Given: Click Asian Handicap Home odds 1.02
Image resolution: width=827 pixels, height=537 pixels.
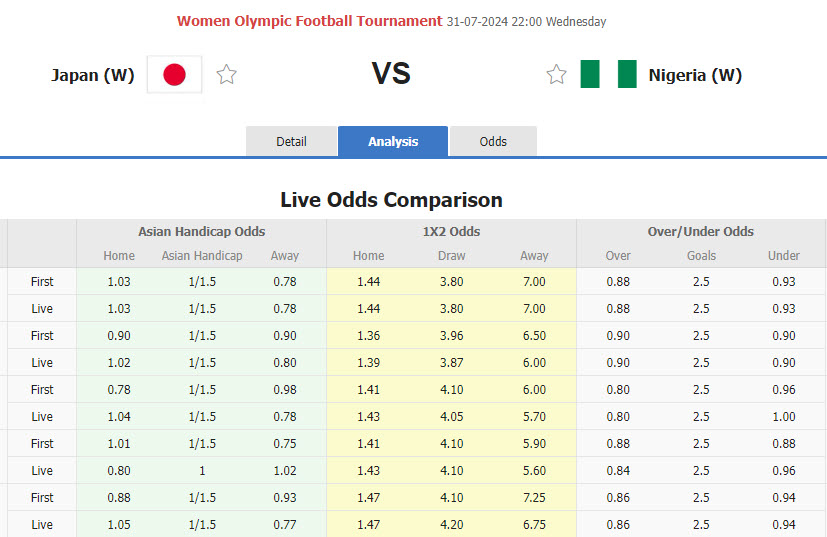Looking at the screenshot, I should pos(119,362).
